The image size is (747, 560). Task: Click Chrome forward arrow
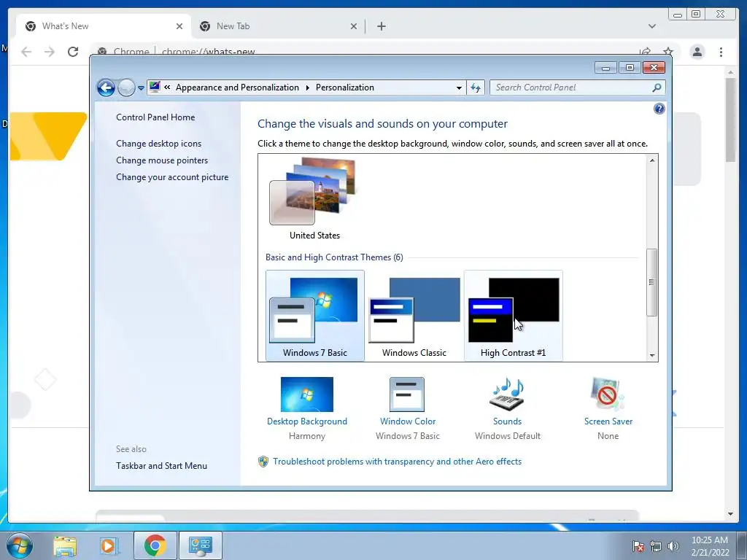click(x=50, y=52)
